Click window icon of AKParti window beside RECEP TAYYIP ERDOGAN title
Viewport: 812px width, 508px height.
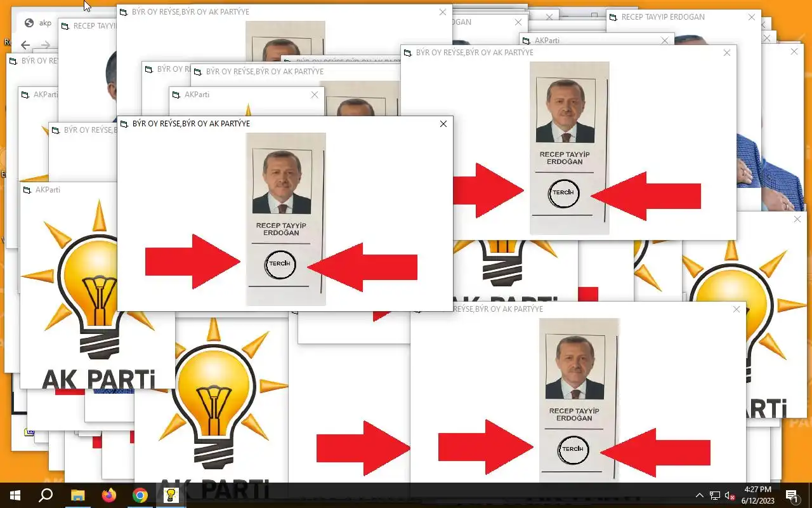click(x=527, y=41)
